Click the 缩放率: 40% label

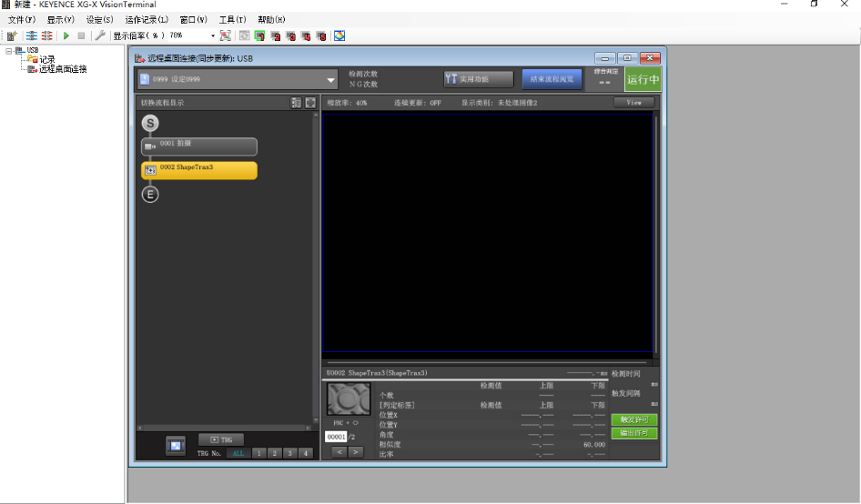(x=347, y=103)
